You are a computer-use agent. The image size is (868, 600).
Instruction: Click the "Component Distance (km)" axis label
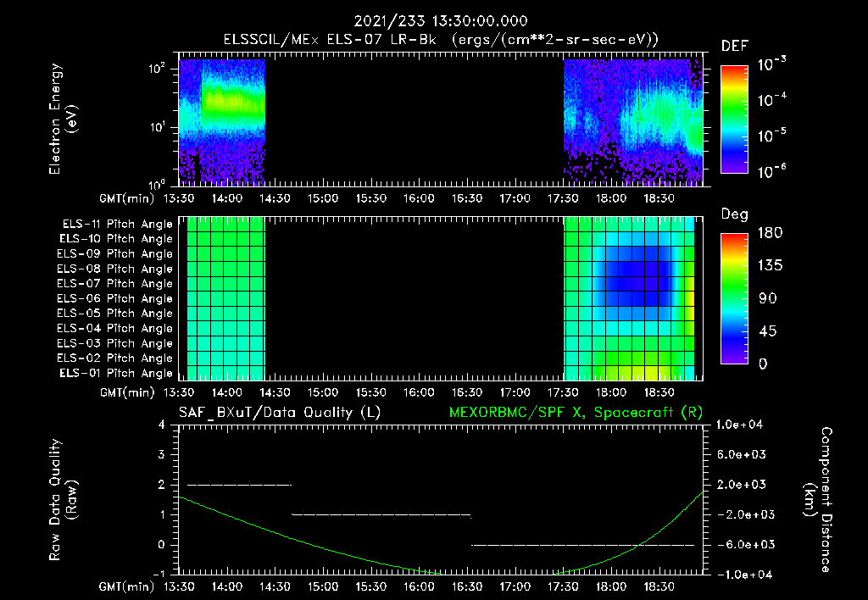click(818, 500)
